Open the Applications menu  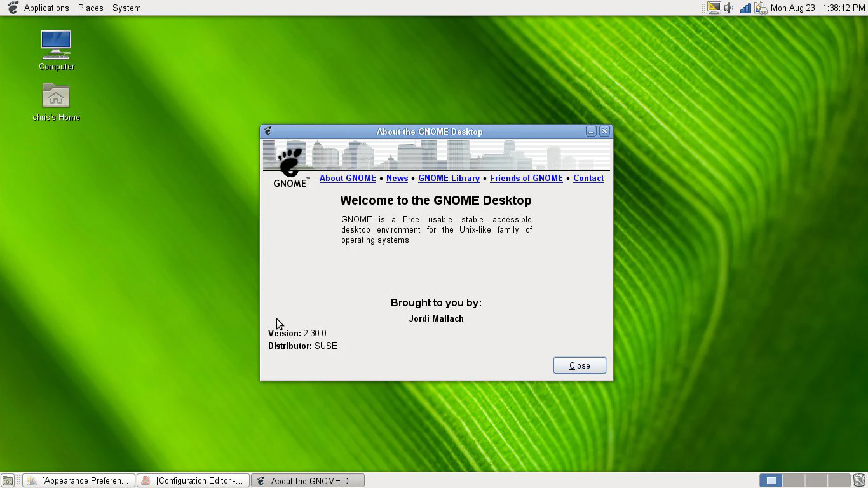point(46,8)
